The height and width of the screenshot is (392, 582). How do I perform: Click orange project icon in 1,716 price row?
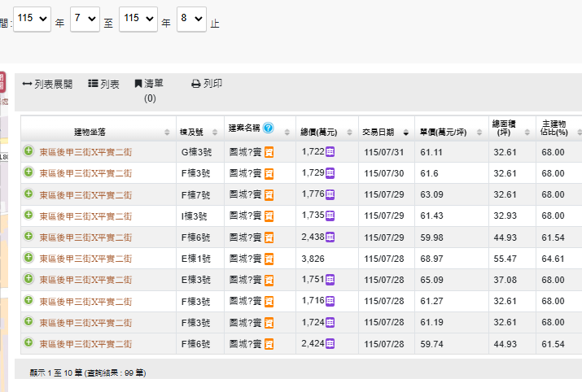click(x=269, y=302)
